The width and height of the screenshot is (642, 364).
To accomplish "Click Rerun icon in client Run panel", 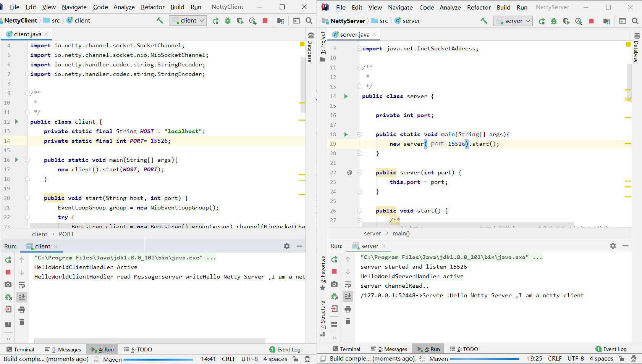I will 8,260.
